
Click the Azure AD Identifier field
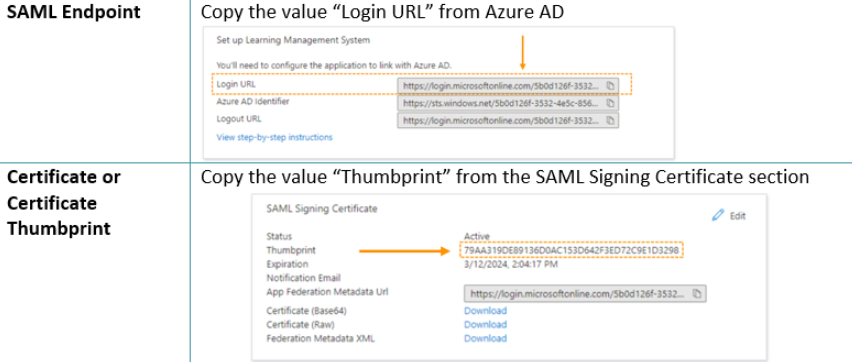pyautogui.click(x=508, y=103)
